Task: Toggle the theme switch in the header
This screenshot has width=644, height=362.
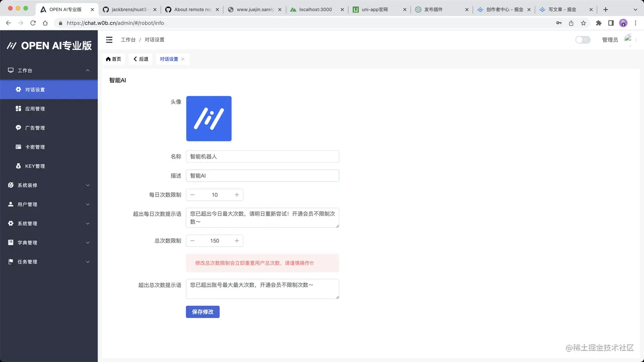Action: coord(582,40)
